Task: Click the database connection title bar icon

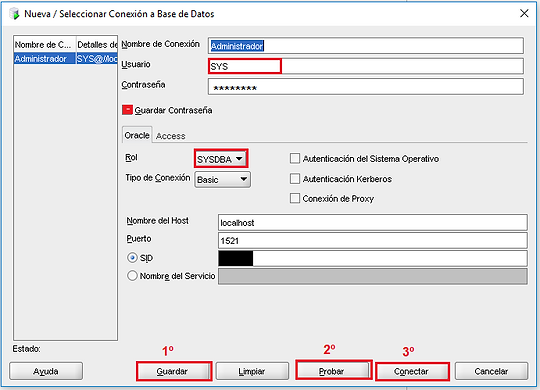Action: pyautogui.click(x=14, y=14)
